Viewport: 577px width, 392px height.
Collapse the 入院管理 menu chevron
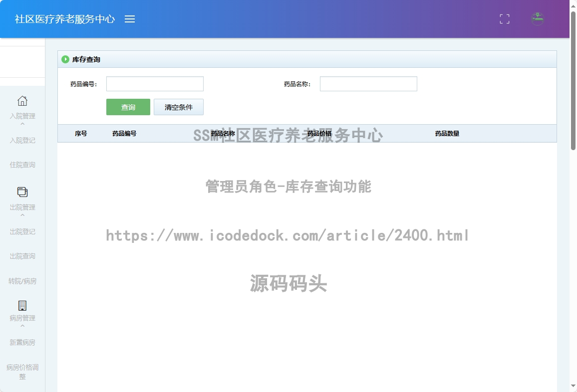(x=22, y=124)
